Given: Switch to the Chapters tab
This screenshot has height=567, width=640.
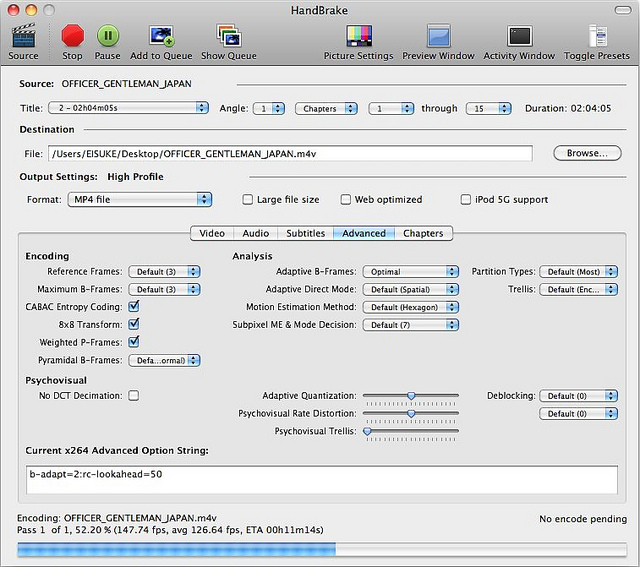Looking at the screenshot, I should [x=423, y=233].
